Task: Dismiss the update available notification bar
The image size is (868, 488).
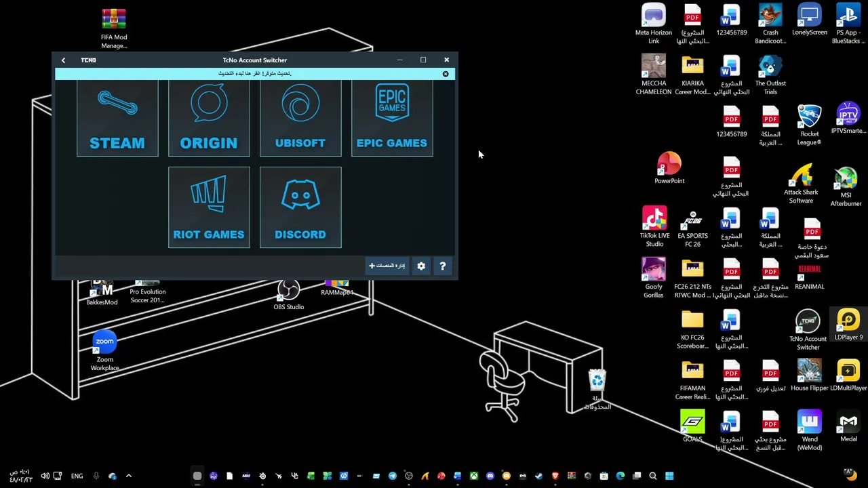Action: click(x=446, y=74)
